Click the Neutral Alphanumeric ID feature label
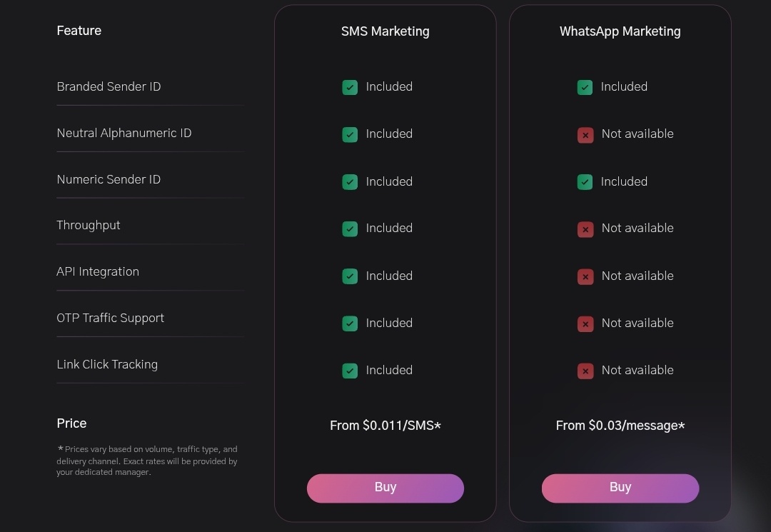 pos(124,134)
